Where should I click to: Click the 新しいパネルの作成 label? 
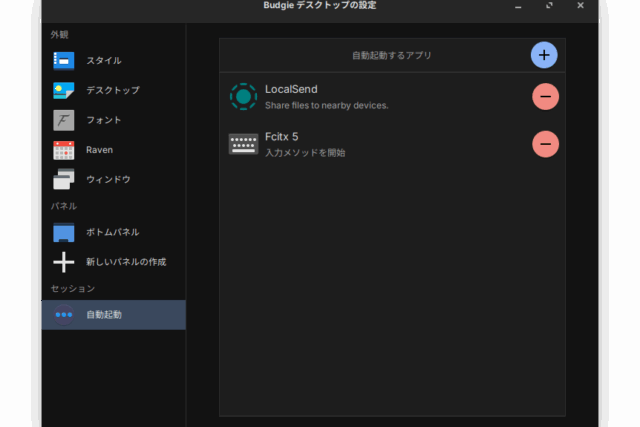[126, 262]
